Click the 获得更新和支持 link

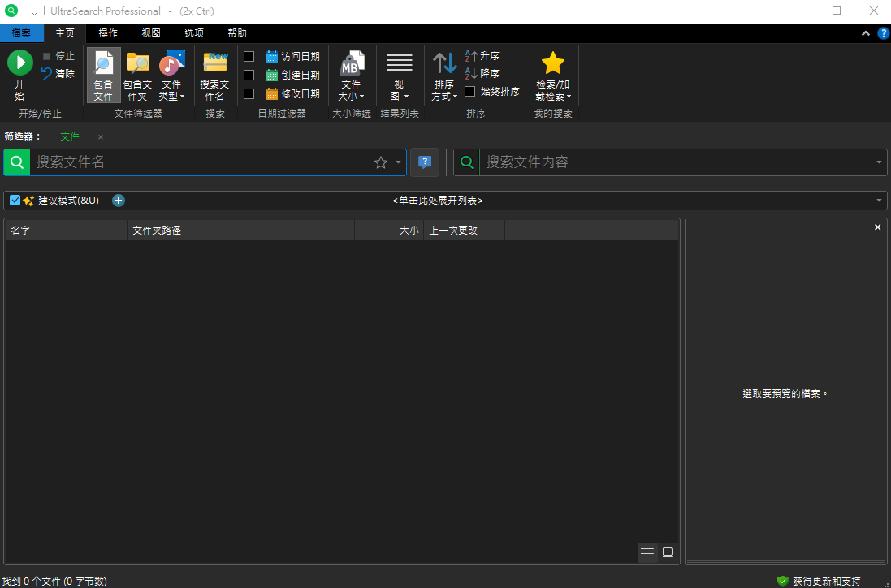coord(826,582)
